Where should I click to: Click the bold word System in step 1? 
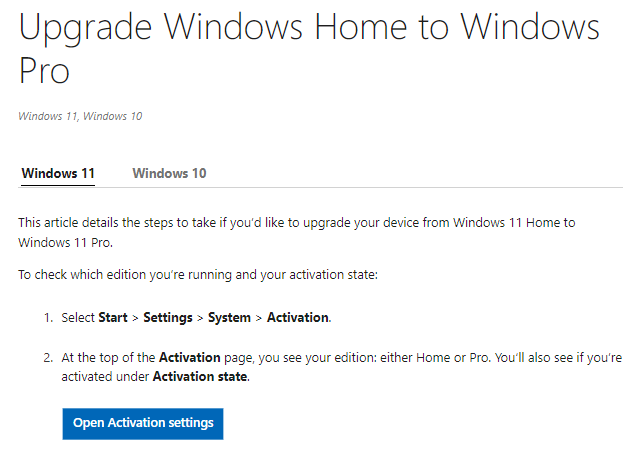pos(231,318)
